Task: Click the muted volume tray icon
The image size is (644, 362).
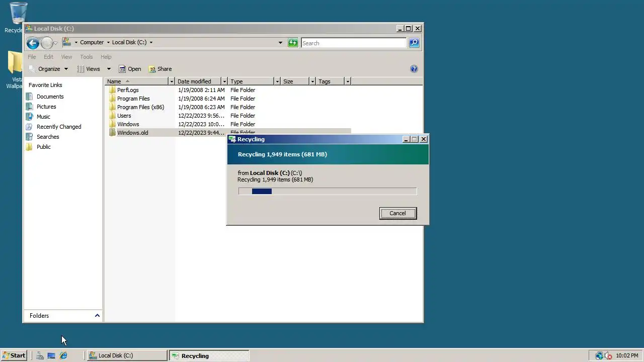Action: 608,355
